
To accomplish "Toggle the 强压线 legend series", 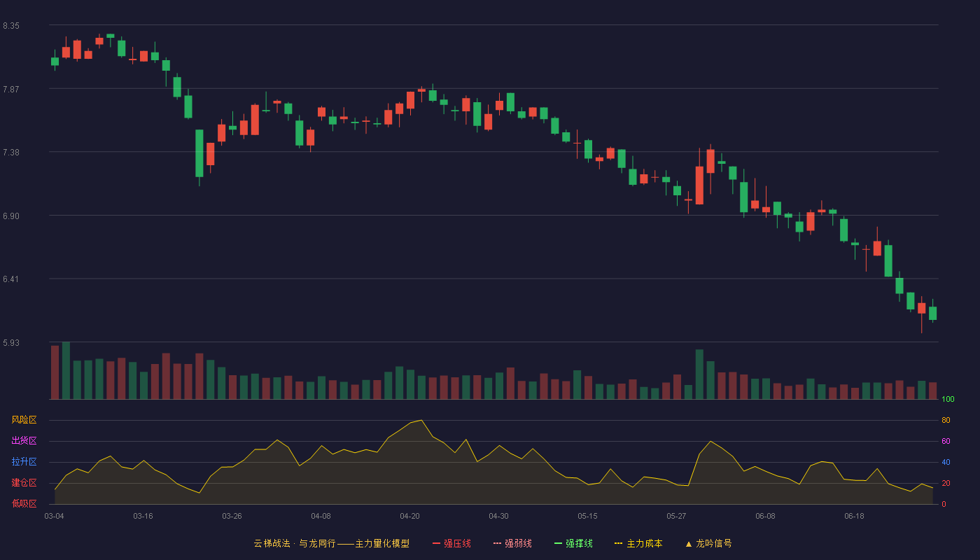I will 451,543.
